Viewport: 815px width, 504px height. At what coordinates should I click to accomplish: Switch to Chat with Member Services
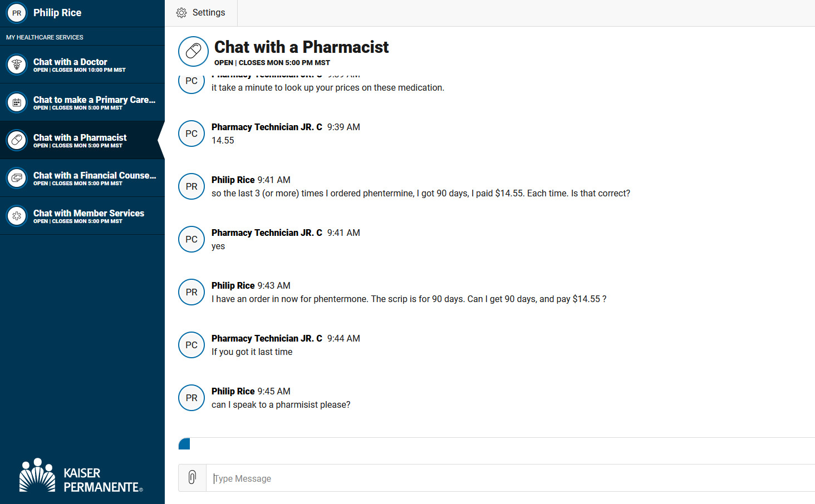pos(82,216)
